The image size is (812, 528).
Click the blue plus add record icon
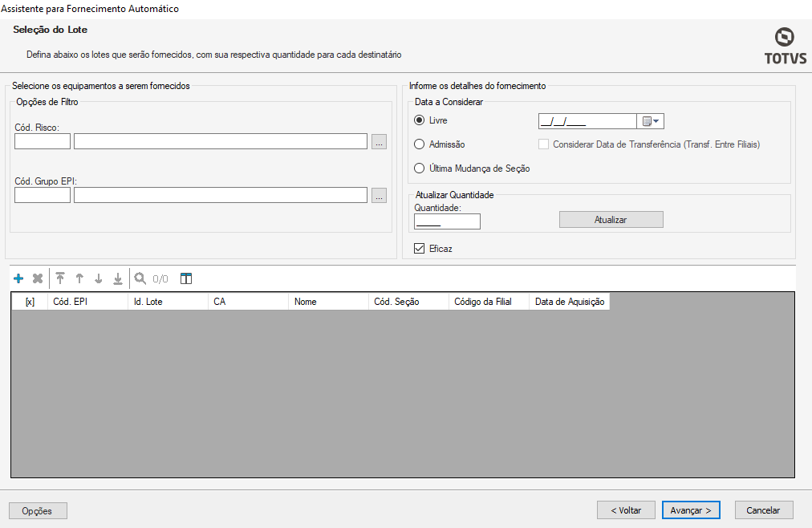(18, 278)
